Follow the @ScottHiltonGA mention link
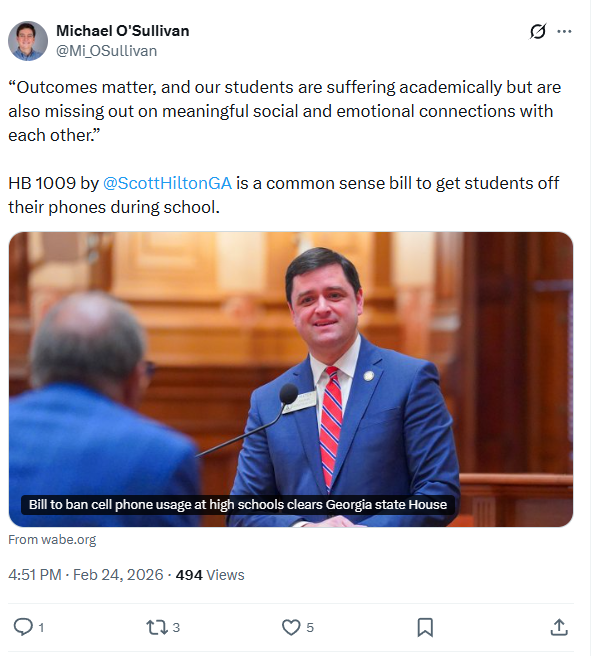The width and height of the screenshot is (602, 656). (167, 184)
